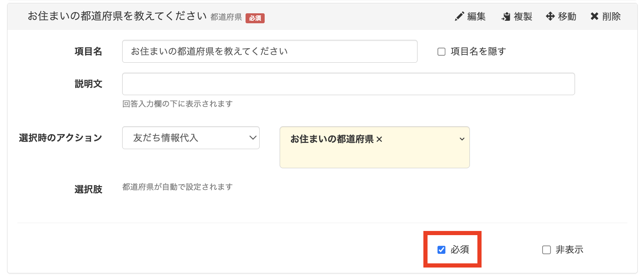Click the empty 説明文 input field
This screenshot has height=275, width=644.
(348, 84)
